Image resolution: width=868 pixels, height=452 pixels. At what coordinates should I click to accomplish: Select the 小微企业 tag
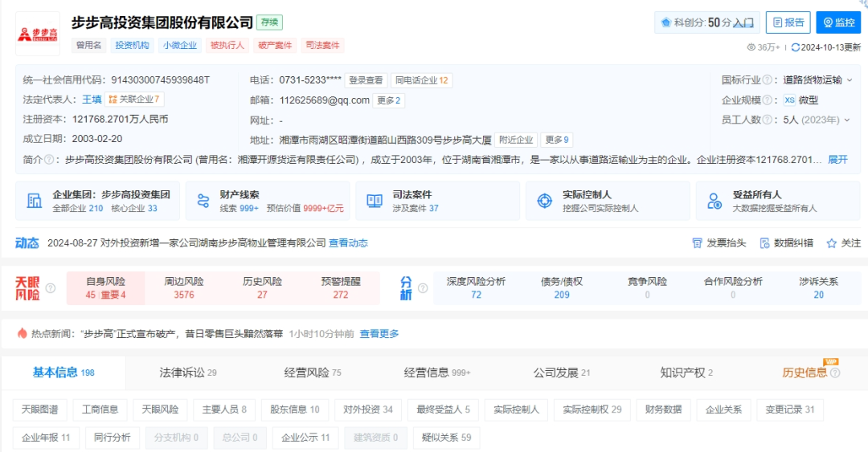click(x=180, y=46)
